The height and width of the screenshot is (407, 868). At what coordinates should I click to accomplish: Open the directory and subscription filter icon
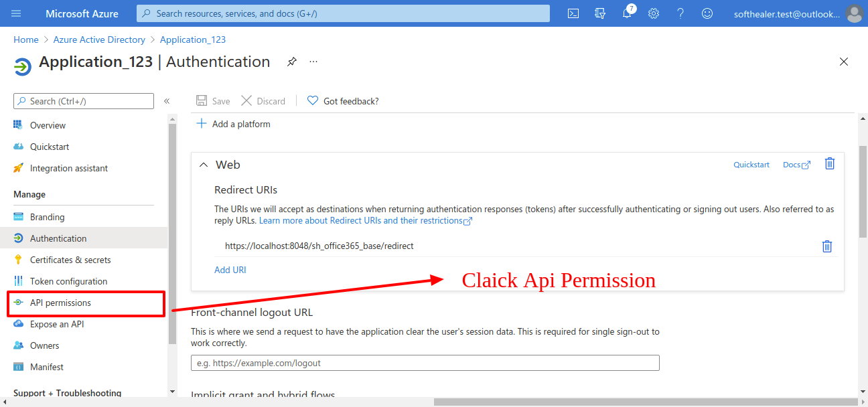tap(600, 13)
